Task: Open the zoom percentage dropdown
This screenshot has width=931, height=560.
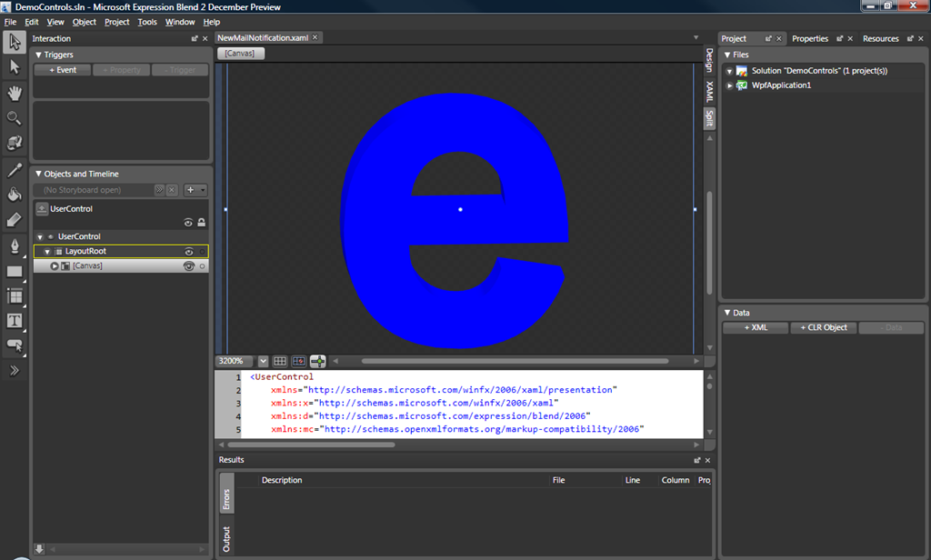Action: pyautogui.click(x=263, y=361)
